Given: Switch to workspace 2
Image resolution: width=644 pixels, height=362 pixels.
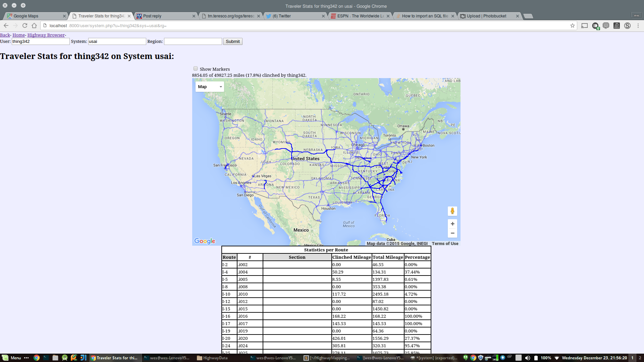Looking at the screenshot, I should [x=640, y=358].
